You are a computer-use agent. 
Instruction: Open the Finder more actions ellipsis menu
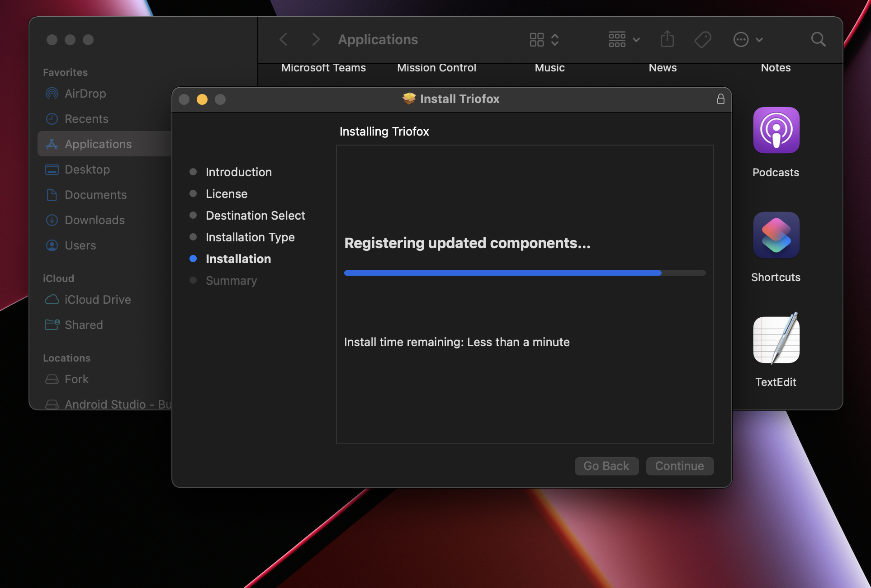(748, 39)
